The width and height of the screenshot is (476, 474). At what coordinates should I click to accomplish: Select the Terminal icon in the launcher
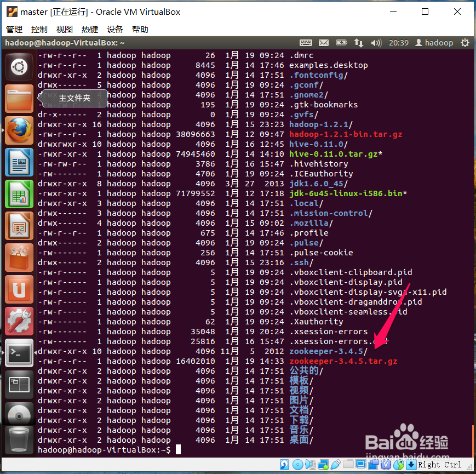point(19,353)
